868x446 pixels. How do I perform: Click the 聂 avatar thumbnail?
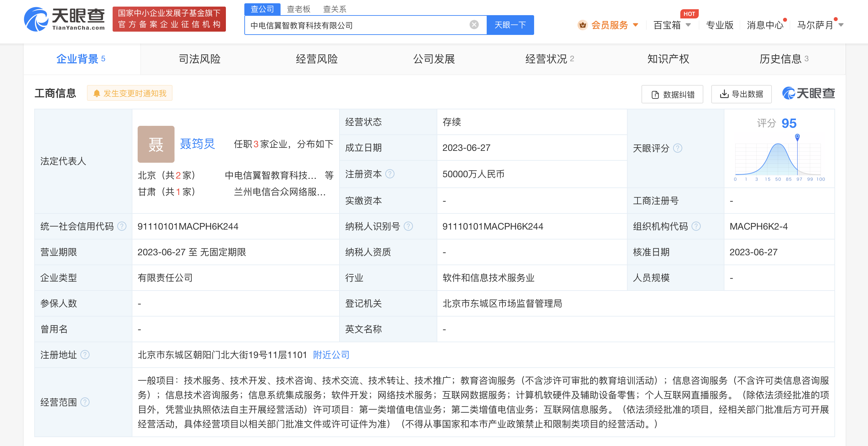coord(156,144)
